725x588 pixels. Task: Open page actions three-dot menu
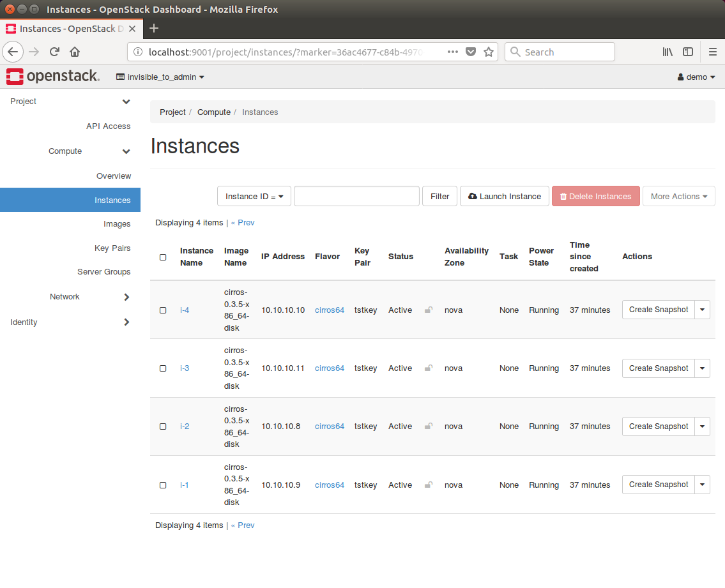(453, 52)
